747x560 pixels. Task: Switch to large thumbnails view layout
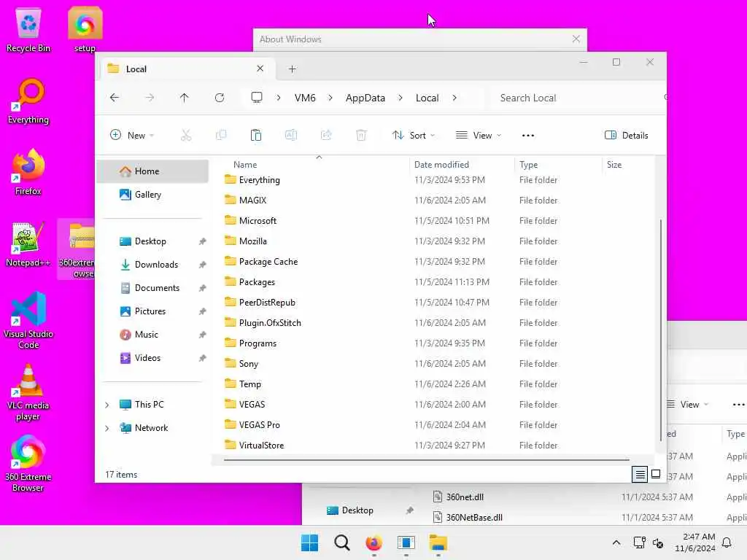point(656,474)
